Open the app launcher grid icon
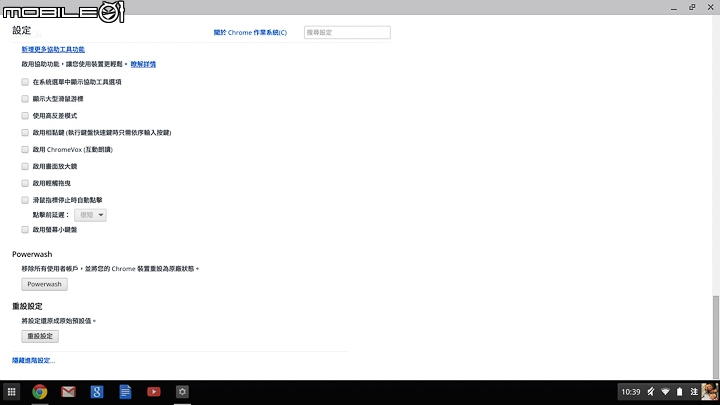 pos(11,392)
